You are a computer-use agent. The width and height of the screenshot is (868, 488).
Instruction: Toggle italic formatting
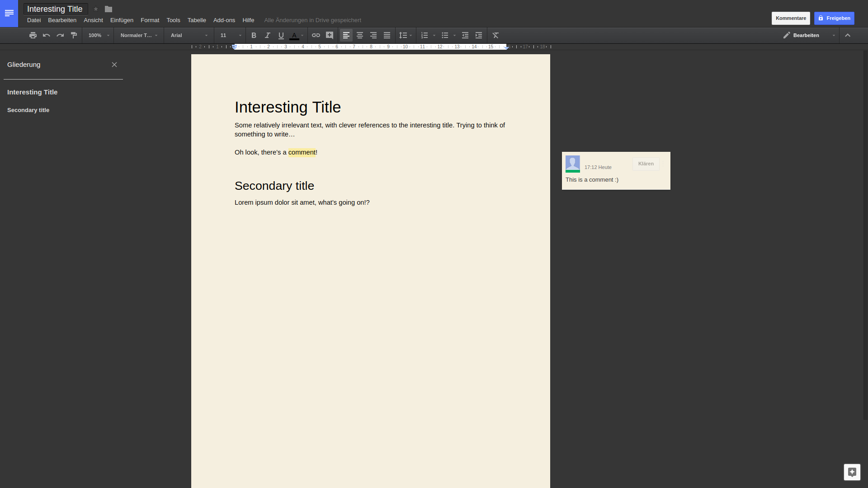[267, 35]
